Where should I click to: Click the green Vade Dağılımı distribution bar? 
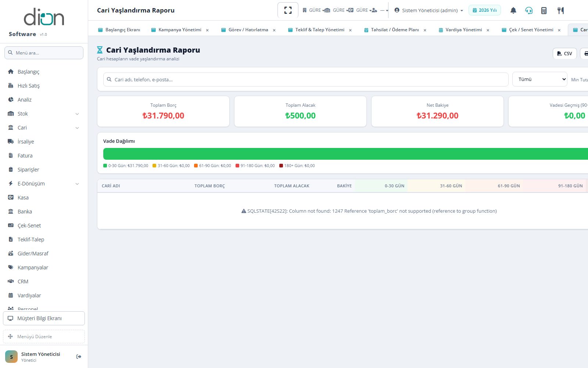tap(345, 154)
